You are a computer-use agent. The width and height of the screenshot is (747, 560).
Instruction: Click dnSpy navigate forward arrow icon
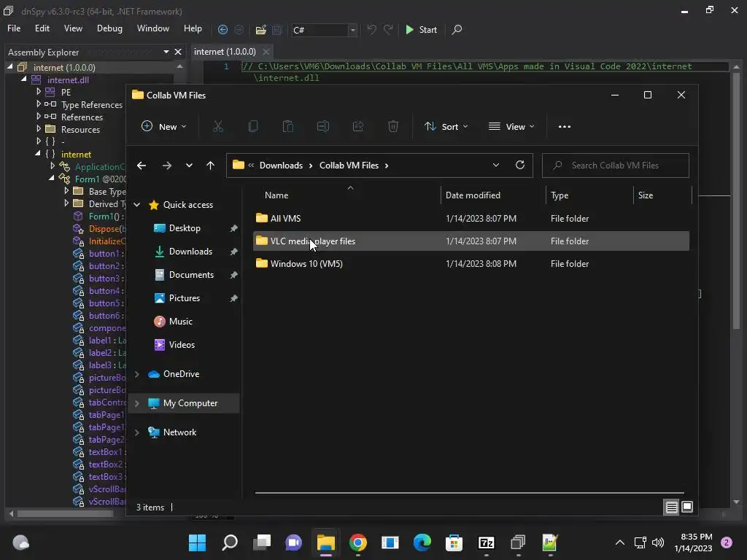(x=239, y=29)
